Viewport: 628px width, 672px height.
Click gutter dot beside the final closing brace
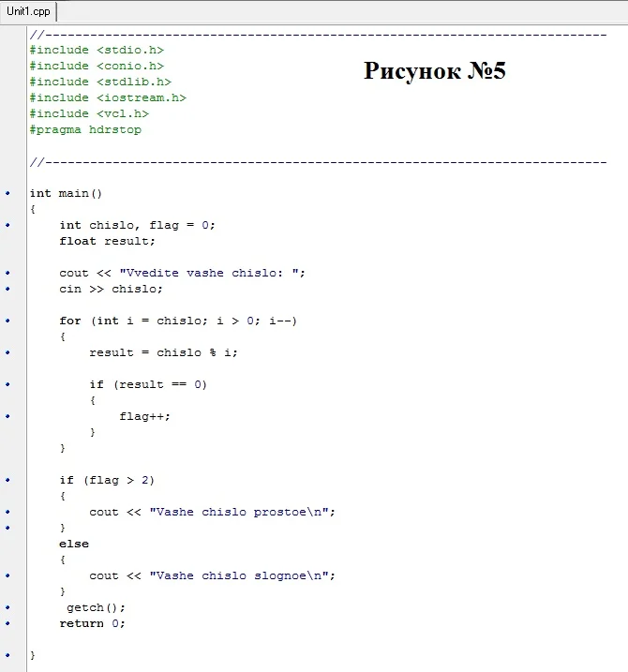7,655
